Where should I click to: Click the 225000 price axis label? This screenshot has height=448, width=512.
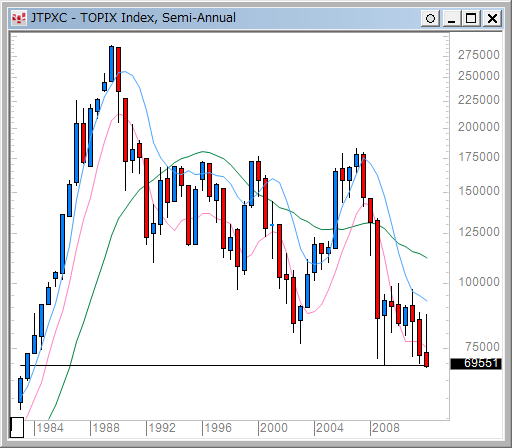[479, 100]
